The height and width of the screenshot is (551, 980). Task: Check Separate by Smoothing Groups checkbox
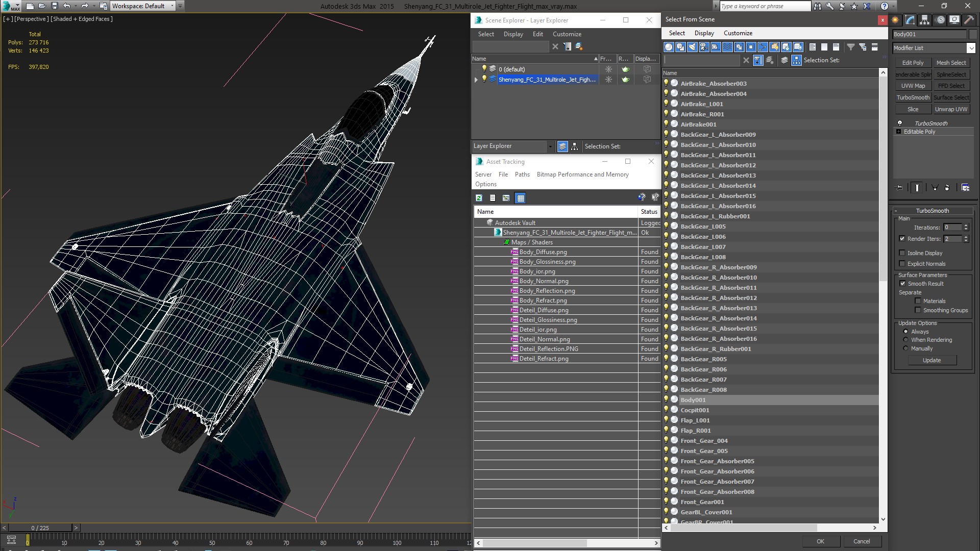tap(918, 310)
